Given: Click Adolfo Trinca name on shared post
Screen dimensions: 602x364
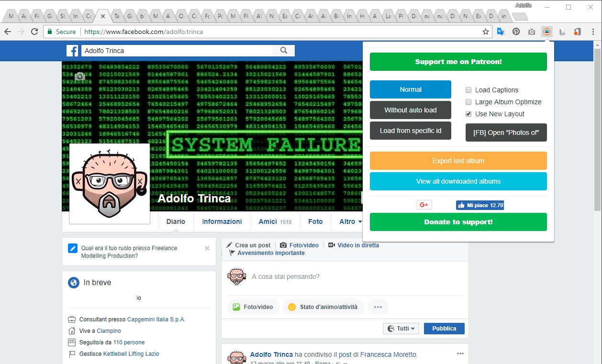Looking at the screenshot, I should tap(271, 354).
